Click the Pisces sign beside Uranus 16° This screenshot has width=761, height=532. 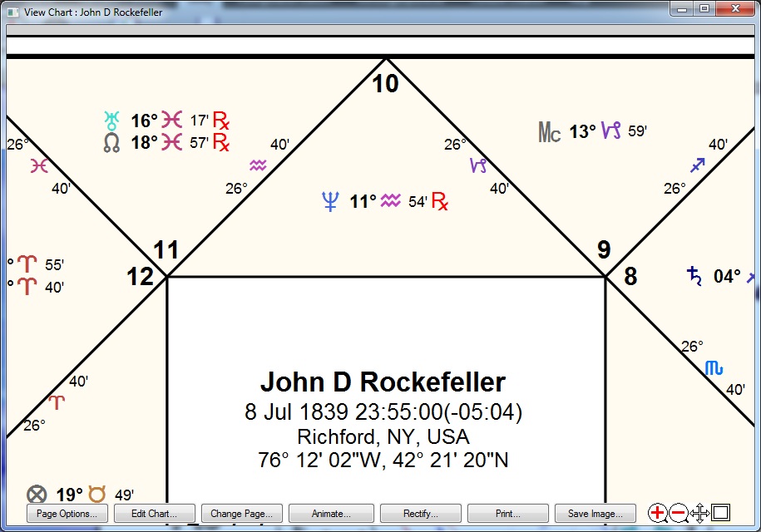point(172,120)
